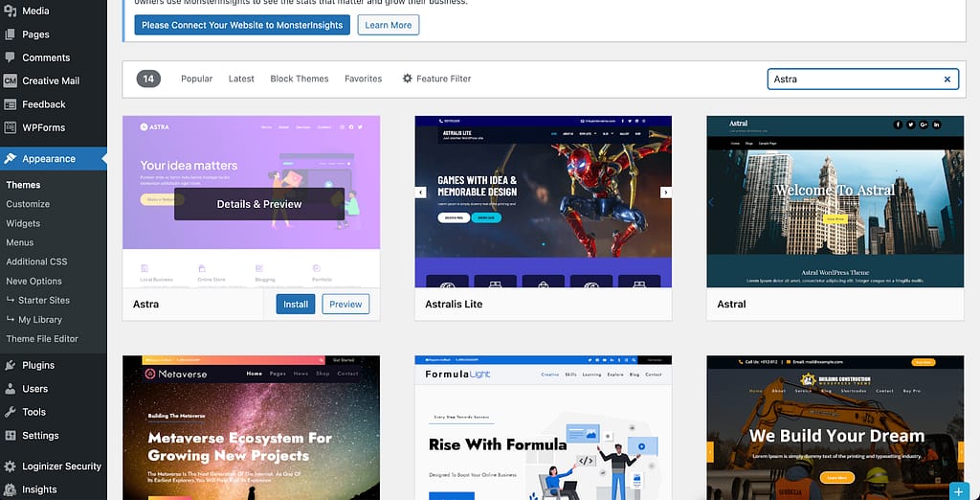Screen dimensions: 980x500
Task: Click the Learn More button
Action: click(389, 25)
